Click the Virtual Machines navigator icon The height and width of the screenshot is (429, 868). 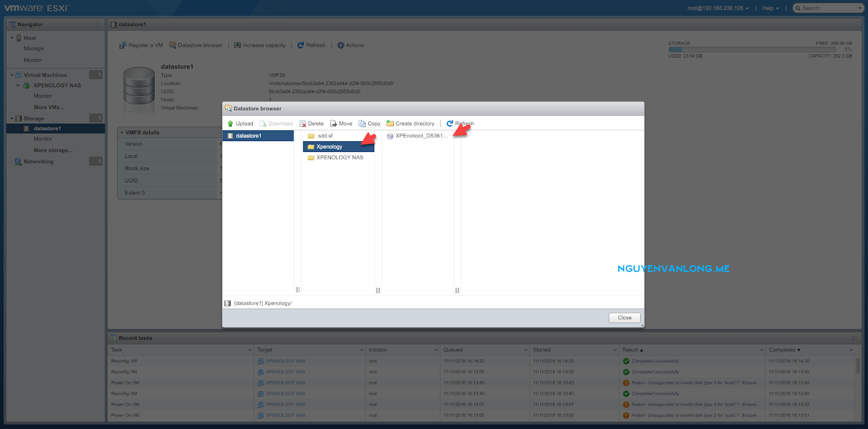19,75
